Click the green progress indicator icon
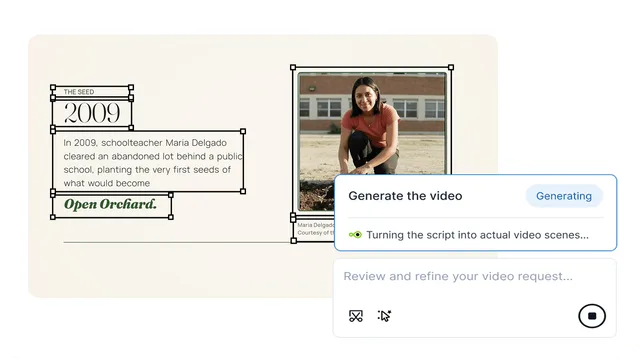This screenshot has width=640, height=360. pyautogui.click(x=355, y=235)
